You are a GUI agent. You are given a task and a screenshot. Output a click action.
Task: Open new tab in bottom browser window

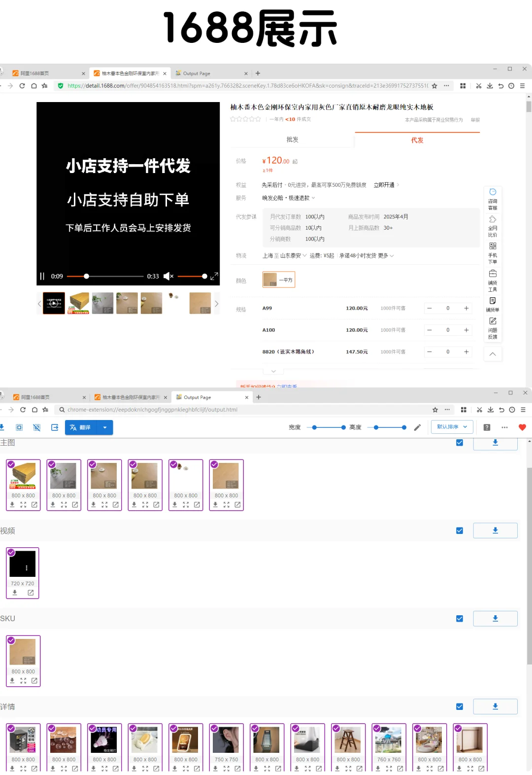(259, 397)
